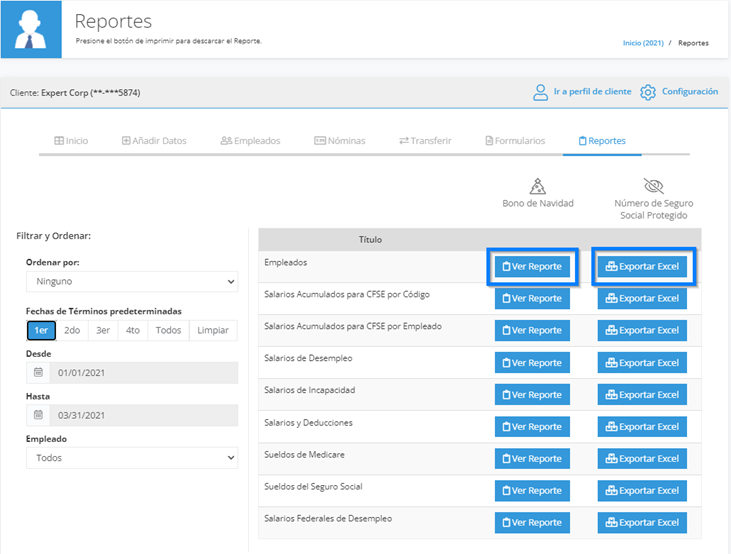Export Sueldos del Seguro Social to Excel
The height and width of the screenshot is (554, 731).
tap(642, 491)
